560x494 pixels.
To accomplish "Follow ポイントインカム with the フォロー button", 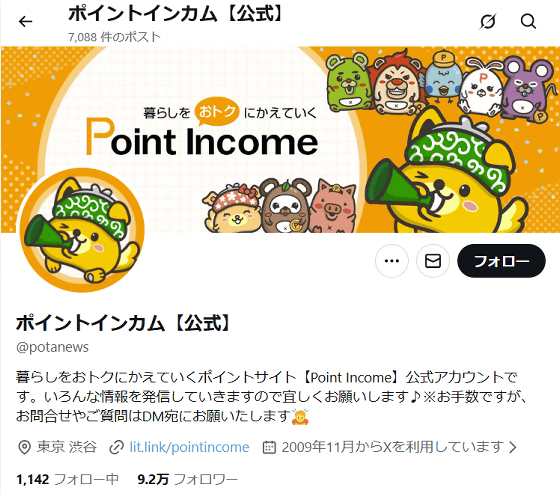I will 501,261.
